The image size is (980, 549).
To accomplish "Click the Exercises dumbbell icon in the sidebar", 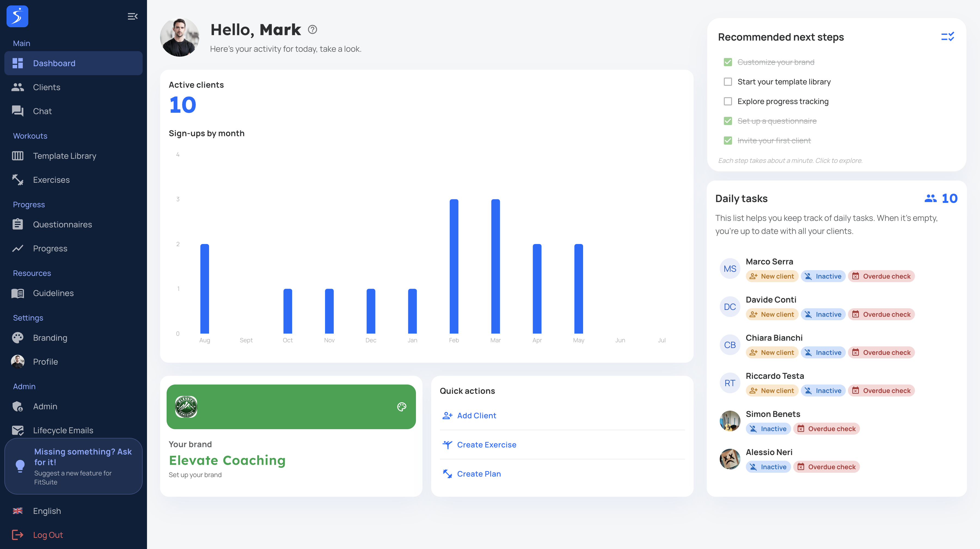I will pyautogui.click(x=17, y=180).
